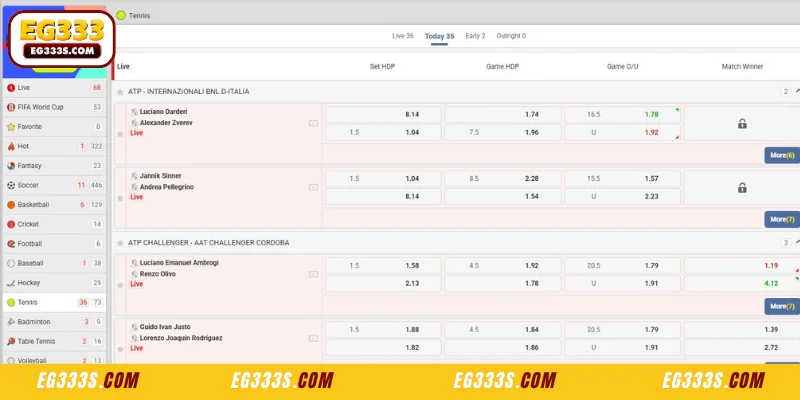This screenshot has height=400, width=800.
Task: Select Basketball icon in sidebar
Action: (11, 205)
